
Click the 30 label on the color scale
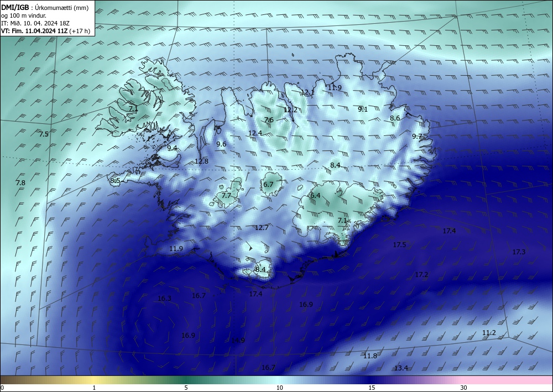click(x=464, y=388)
